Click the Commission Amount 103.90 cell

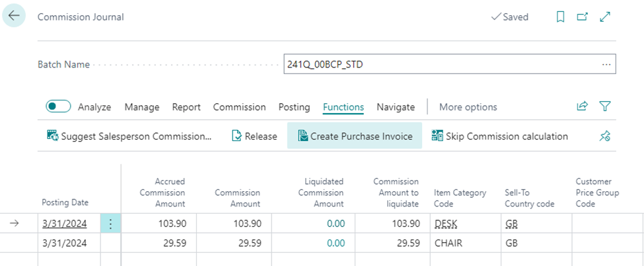click(x=234, y=223)
